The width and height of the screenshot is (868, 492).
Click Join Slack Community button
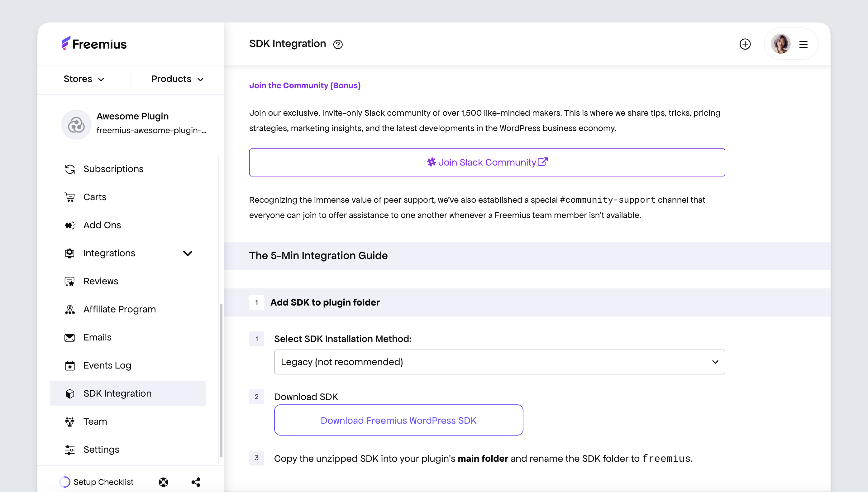[x=487, y=162]
